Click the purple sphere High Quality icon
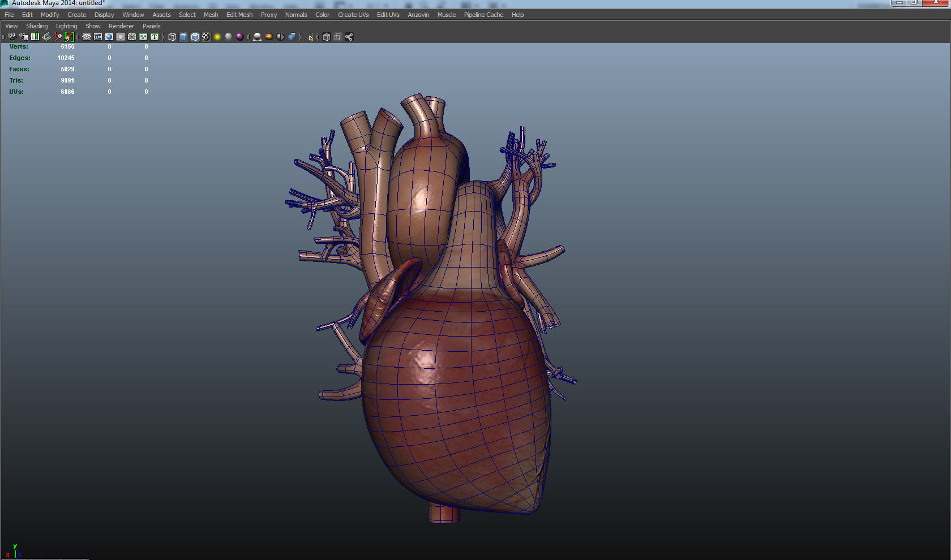The image size is (951, 560). pos(240,37)
